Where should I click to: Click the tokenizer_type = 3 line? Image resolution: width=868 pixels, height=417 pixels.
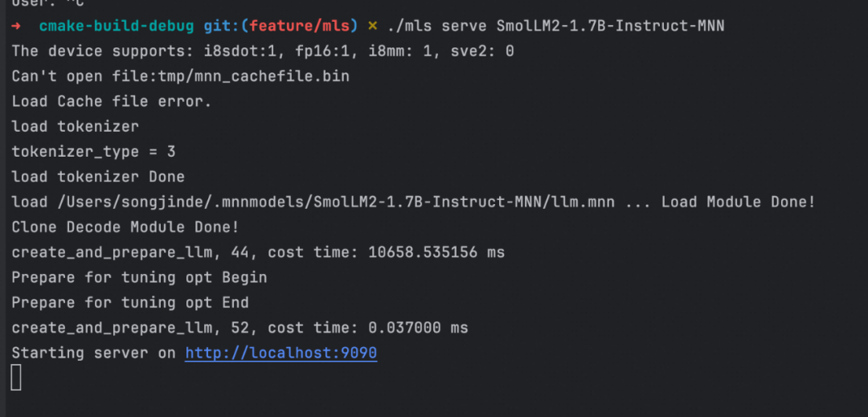[93, 151]
